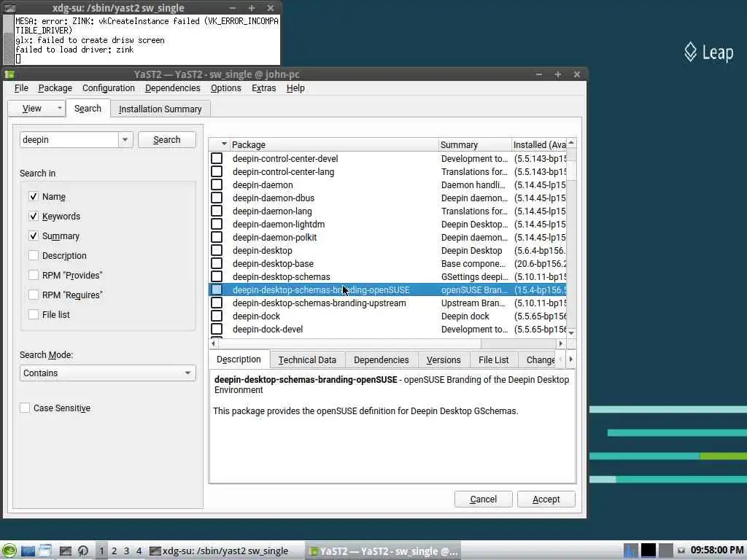Click the Search button
The width and height of the screenshot is (747, 560).
coord(167,139)
